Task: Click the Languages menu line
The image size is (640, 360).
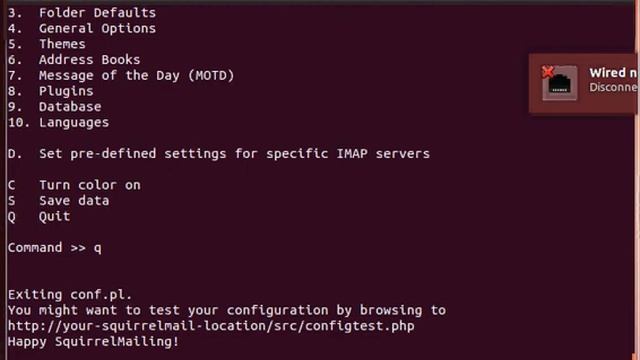Action: (x=58, y=122)
